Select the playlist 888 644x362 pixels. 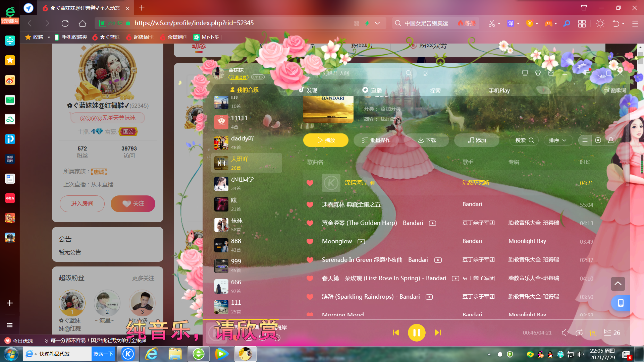[247, 245]
